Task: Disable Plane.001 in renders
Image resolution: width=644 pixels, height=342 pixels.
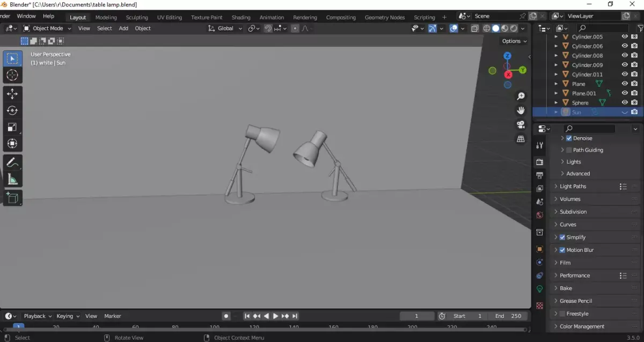Action: pyautogui.click(x=634, y=93)
